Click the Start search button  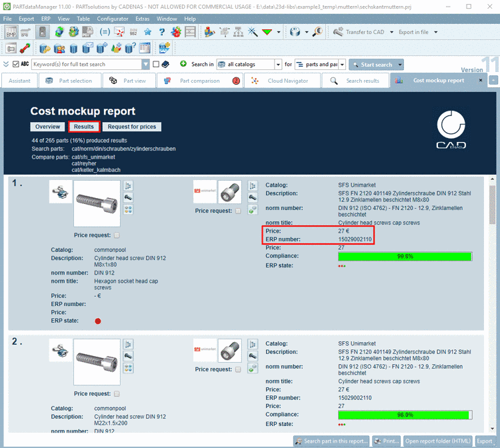[373, 65]
